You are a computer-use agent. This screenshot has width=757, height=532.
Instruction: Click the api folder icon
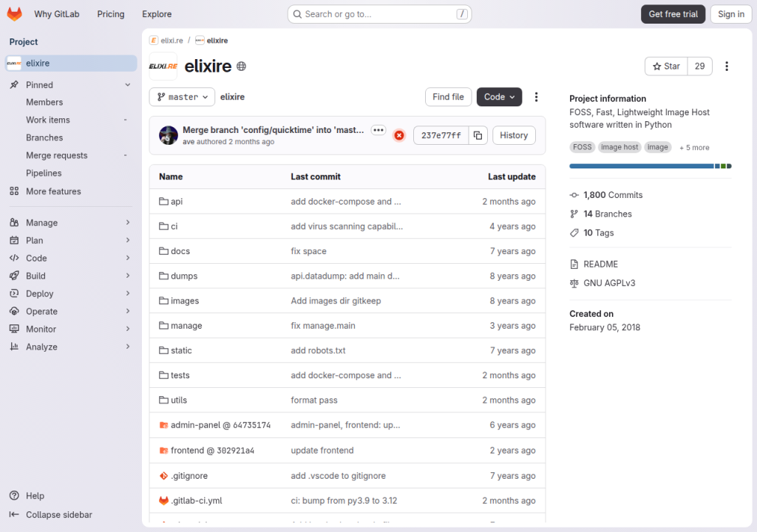tap(163, 201)
